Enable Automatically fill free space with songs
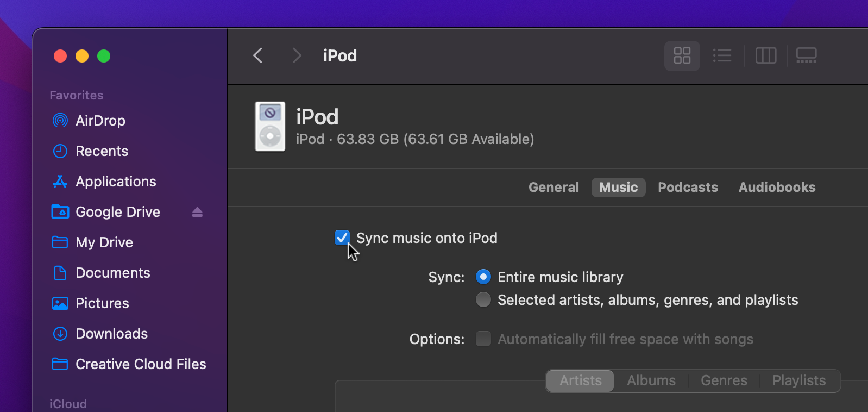Image resolution: width=868 pixels, height=412 pixels. point(483,339)
